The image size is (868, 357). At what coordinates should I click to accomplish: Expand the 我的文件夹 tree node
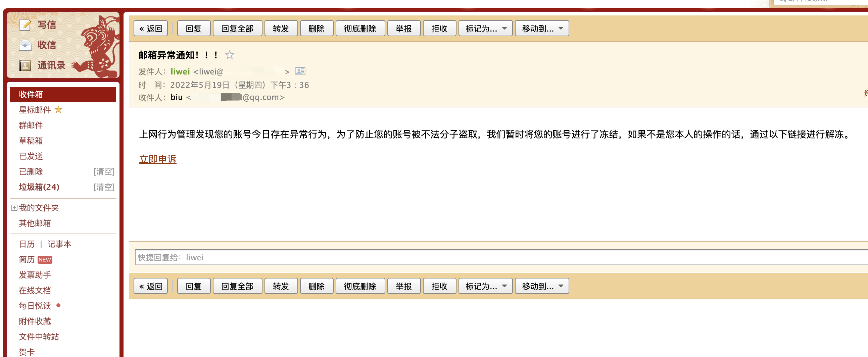click(x=14, y=208)
